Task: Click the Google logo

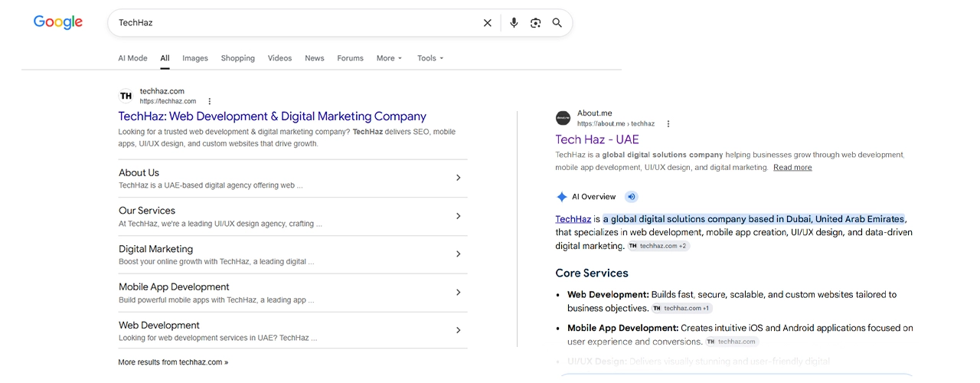Action: click(58, 22)
